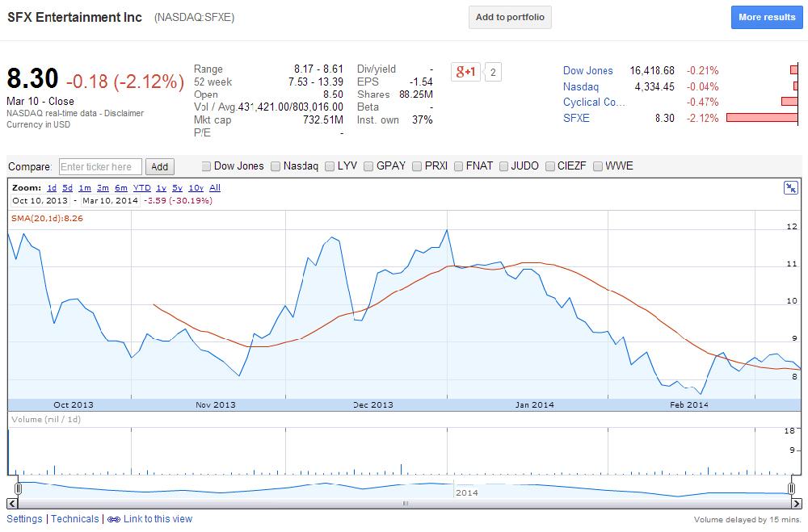Click the Volume (nil / 1d) label

[x=46, y=420]
